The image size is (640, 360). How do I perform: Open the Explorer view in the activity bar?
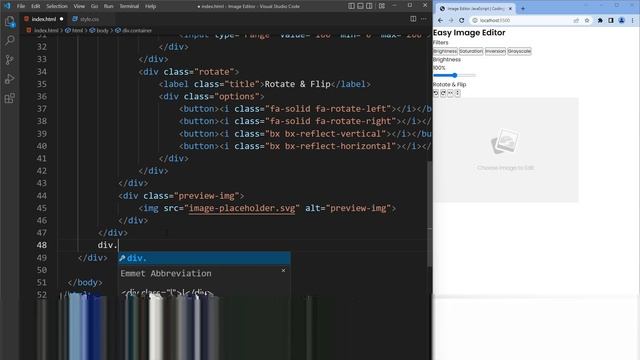pyautogui.click(x=9, y=22)
